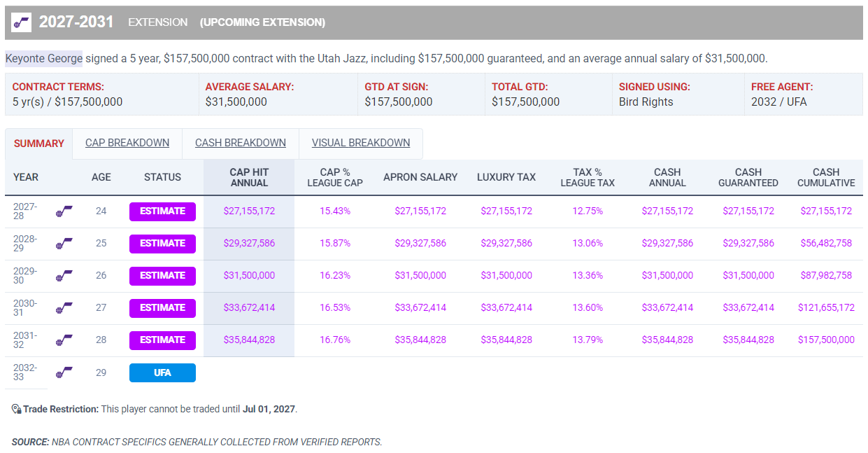The image size is (868, 453).
Task: Click the 13.60% league tax value
Action: click(x=588, y=307)
